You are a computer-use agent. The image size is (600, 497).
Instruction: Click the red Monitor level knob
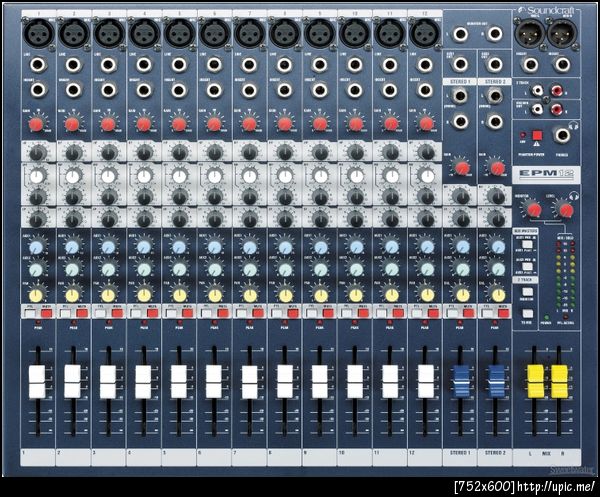[534, 210]
